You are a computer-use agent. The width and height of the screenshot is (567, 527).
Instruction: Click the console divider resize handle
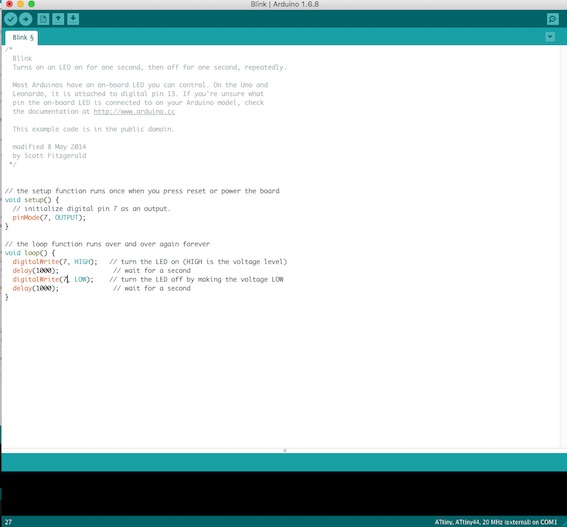[x=285, y=450]
